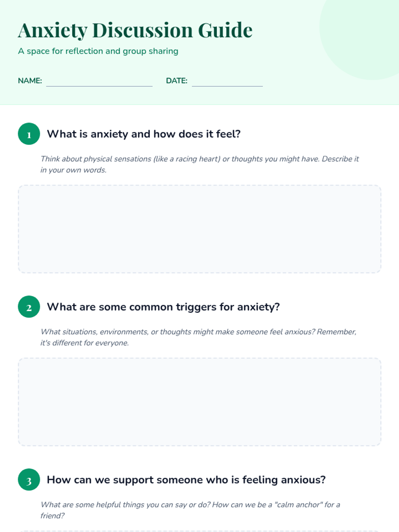
Task: Click the answer box under common triggers
Action: pyautogui.click(x=199, y=402)
